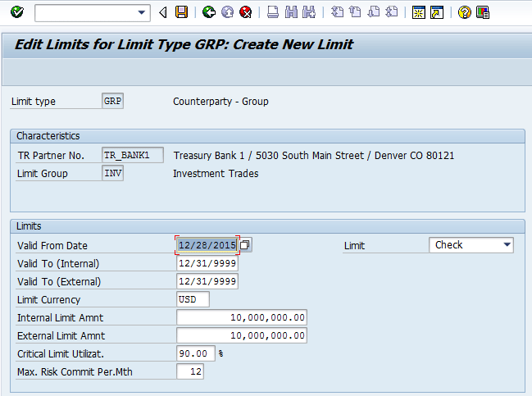Click the External Limit Amnt field

242,335
